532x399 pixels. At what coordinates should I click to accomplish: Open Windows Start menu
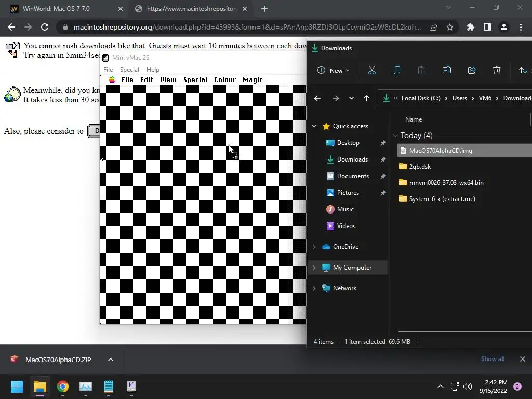pos(17,387)
